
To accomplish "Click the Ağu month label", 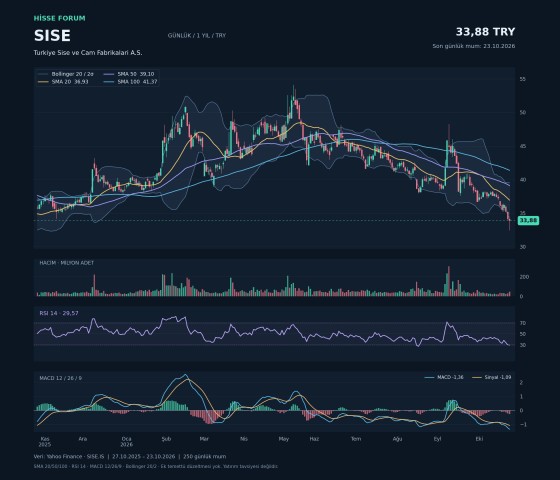I will pyautogui.click(x=398, y=439).
